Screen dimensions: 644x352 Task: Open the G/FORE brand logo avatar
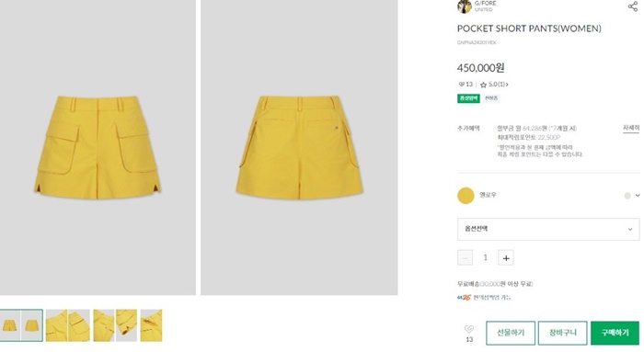[464, 6]
